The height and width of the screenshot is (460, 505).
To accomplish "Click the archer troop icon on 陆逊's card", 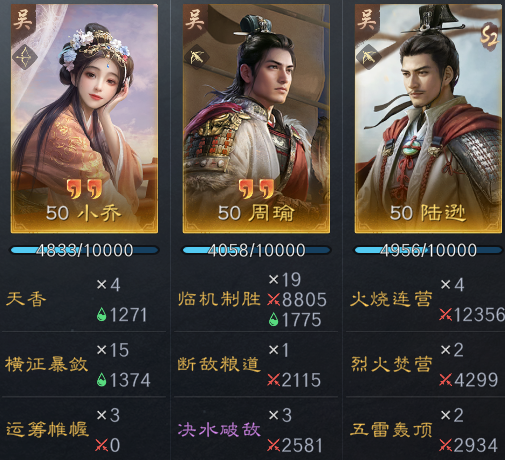I will [x=369, y=58].
